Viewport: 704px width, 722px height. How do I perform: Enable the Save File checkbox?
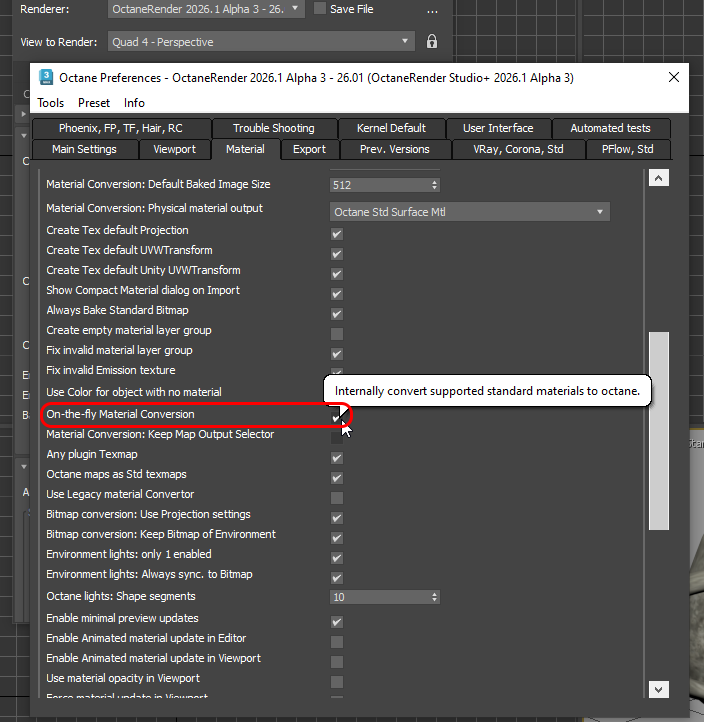[320, 8]
